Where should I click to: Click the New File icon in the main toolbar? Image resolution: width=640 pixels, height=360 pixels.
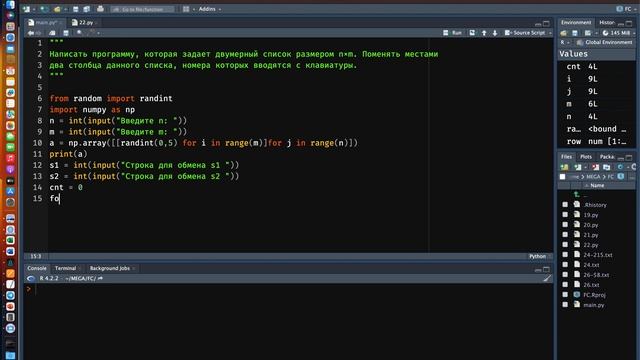pos(26,9)
